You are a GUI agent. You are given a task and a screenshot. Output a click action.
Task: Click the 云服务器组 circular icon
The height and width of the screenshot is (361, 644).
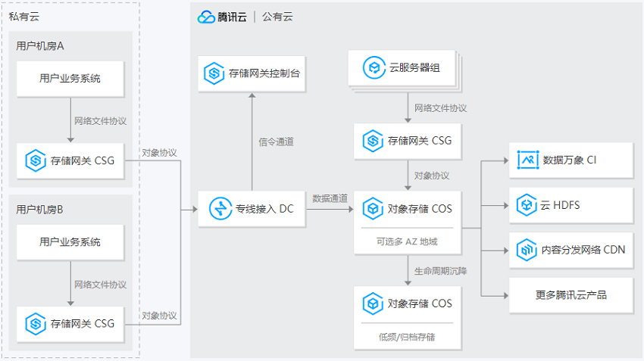pyautogui.click(x=374, y=67)
